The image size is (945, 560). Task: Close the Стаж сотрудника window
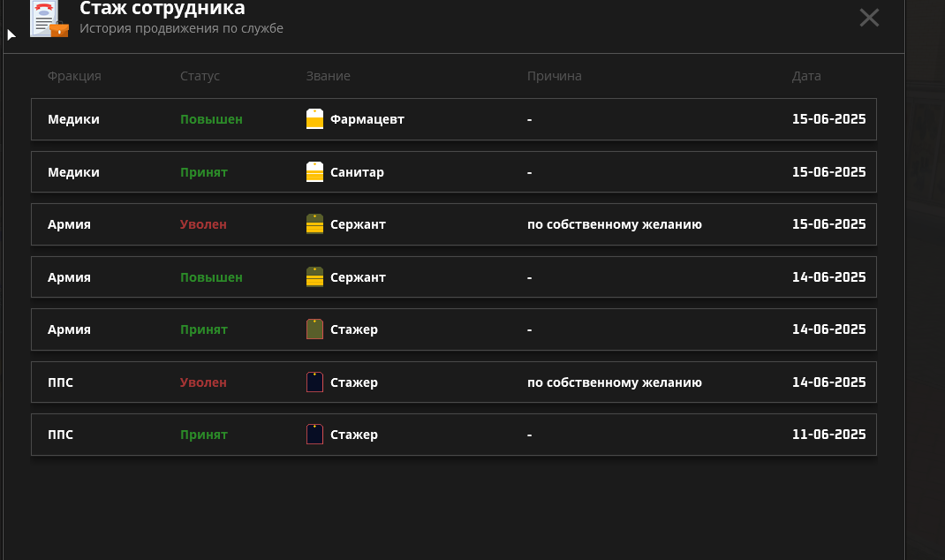pos(869,18)
